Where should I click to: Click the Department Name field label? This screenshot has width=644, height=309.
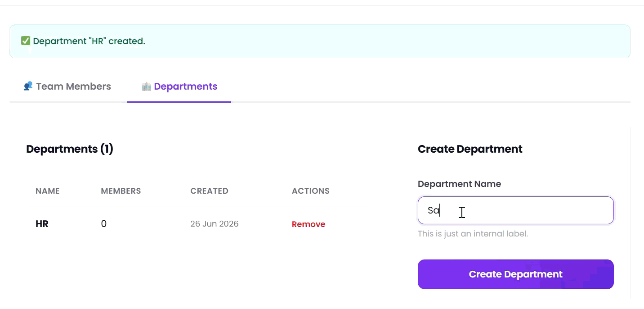[x=459, y=184]
